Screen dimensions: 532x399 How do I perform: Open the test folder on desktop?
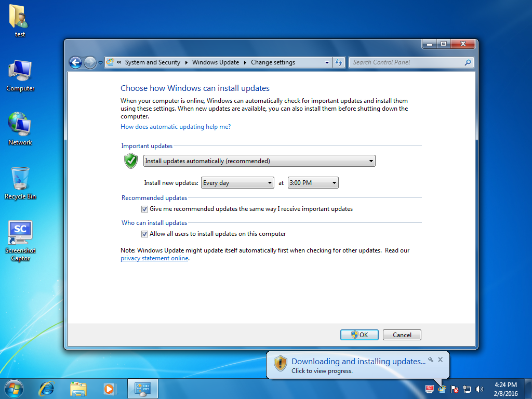coord(19,20)
